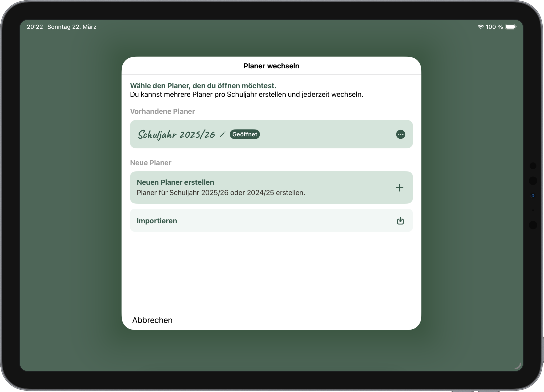Click the Planer wechseln dialog title
Screen dimensions: 544x392
271,66
